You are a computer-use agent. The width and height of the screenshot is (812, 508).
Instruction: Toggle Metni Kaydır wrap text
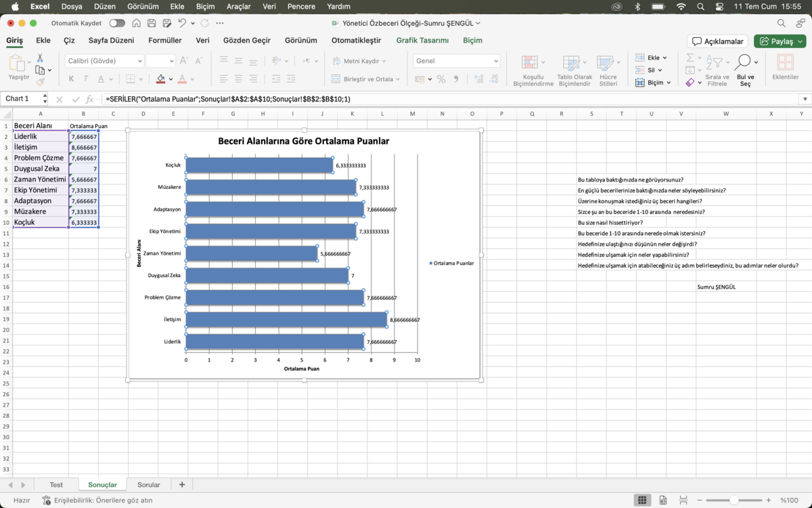coord(359,61)
